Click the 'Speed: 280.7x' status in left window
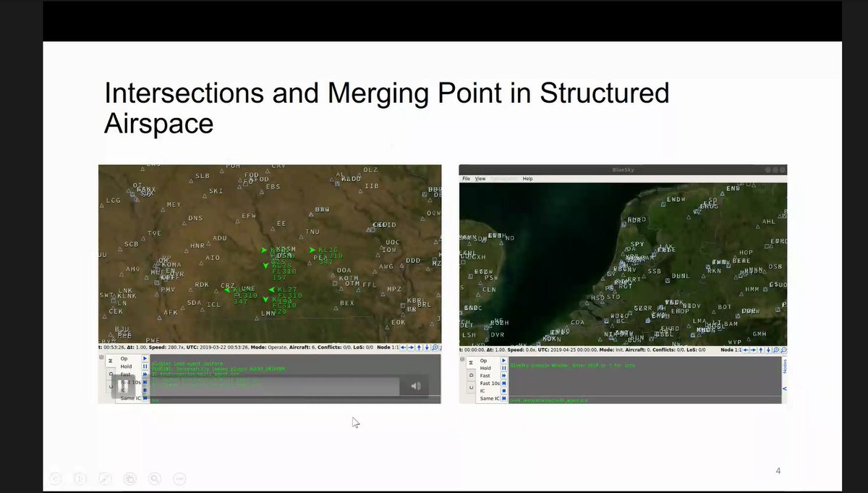Image resolution: width=868 pixels, height=493 pixels. pos(166,347)
